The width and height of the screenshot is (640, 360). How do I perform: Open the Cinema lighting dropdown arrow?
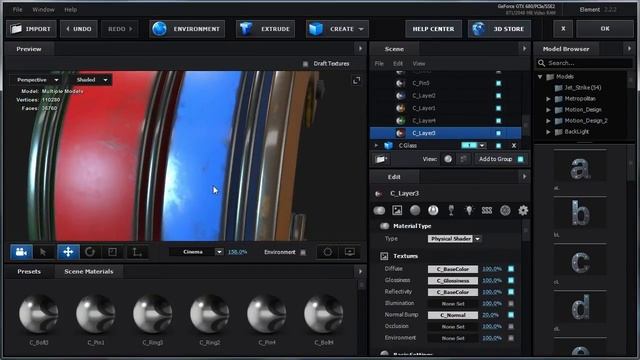219,252
